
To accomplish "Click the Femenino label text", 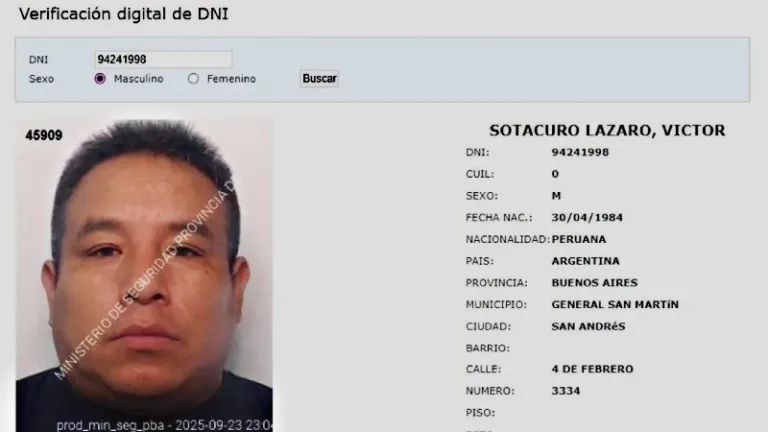I will click(231, 79).
